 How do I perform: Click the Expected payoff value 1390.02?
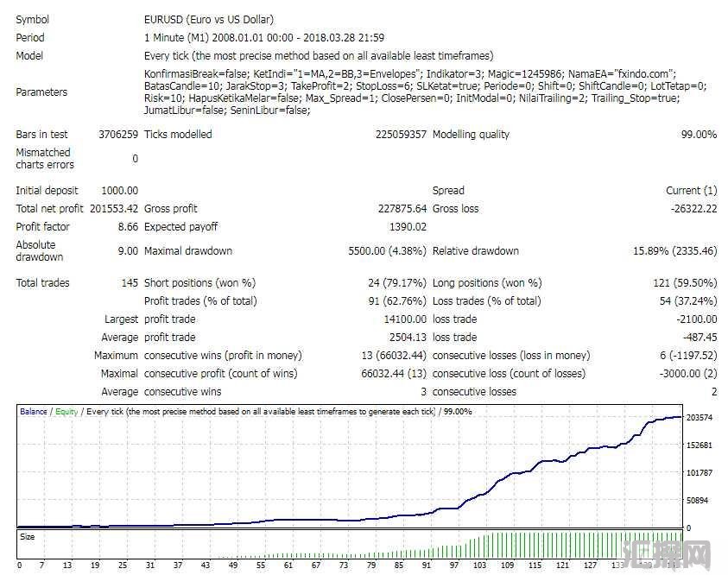coord(408,227)
